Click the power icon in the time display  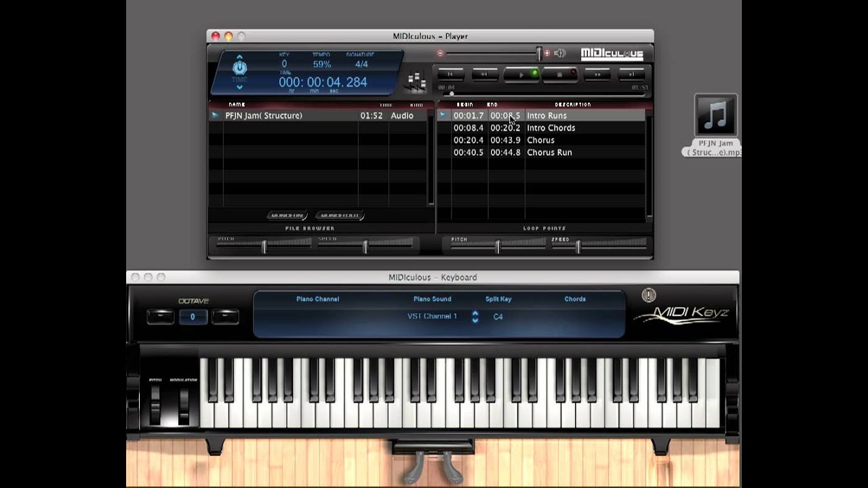coord(240,68)
